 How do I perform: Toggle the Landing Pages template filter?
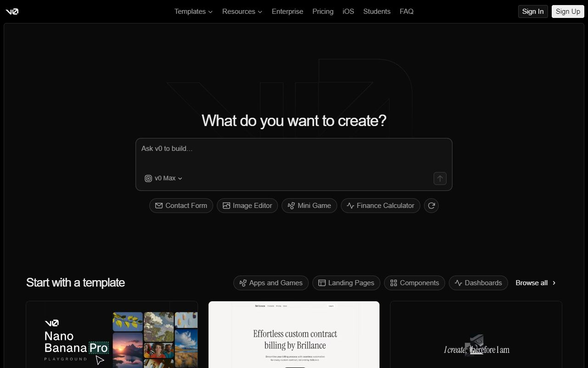pyautogui.click(x=346, y=283)
